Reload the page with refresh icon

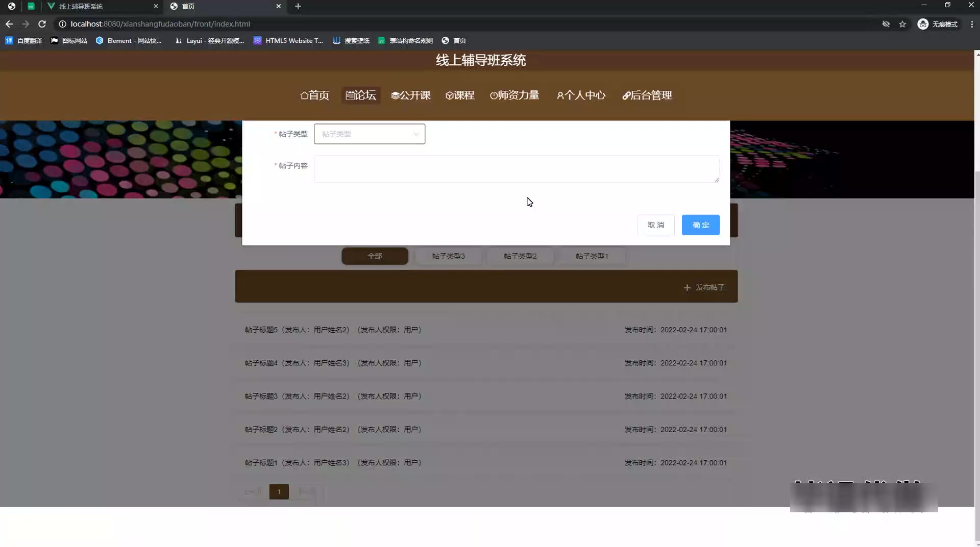tap(42, 24)
